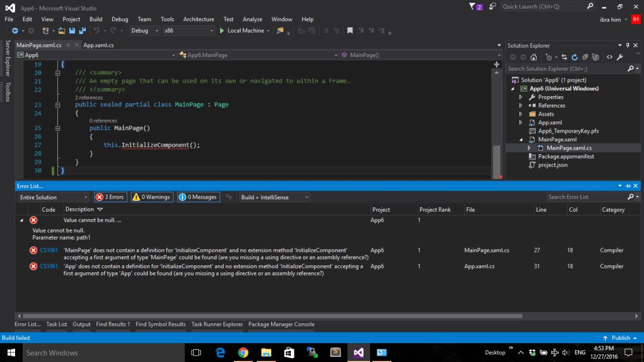Toggle the 0 Warnings filter
This screenshot has width=644, height=362.
point(151,197)
